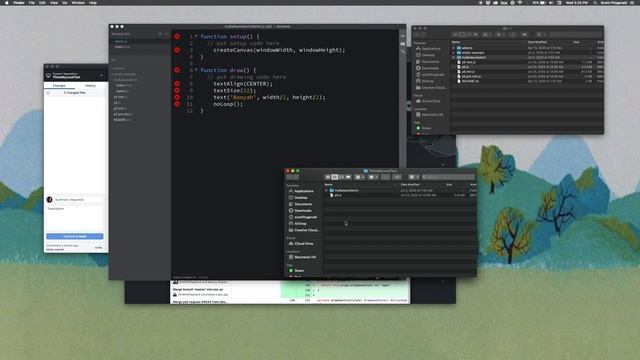Select README.txt in back Finder window
Image resolution: width=640 pixels, height=360 pixels.
coord(470,81)
